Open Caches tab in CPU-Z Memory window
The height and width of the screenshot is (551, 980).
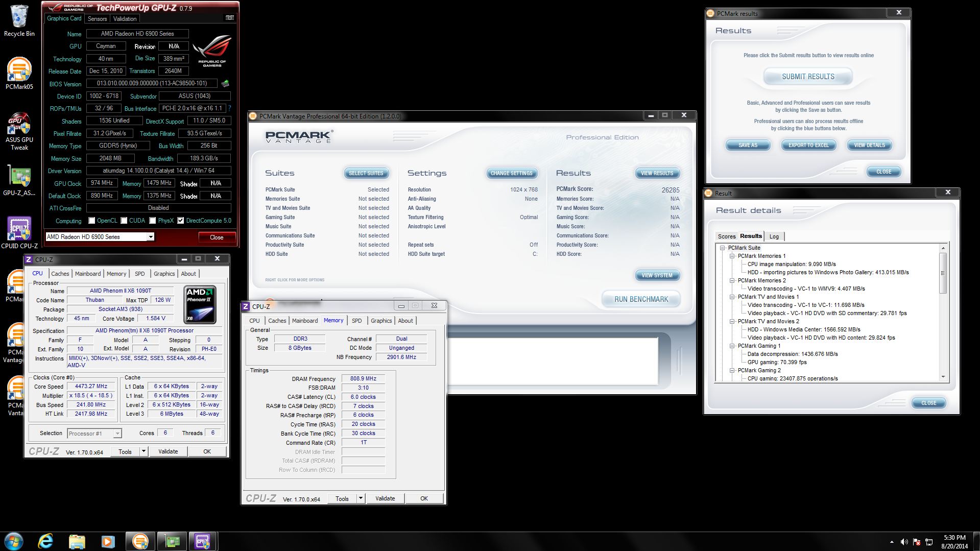pos(277,321)
